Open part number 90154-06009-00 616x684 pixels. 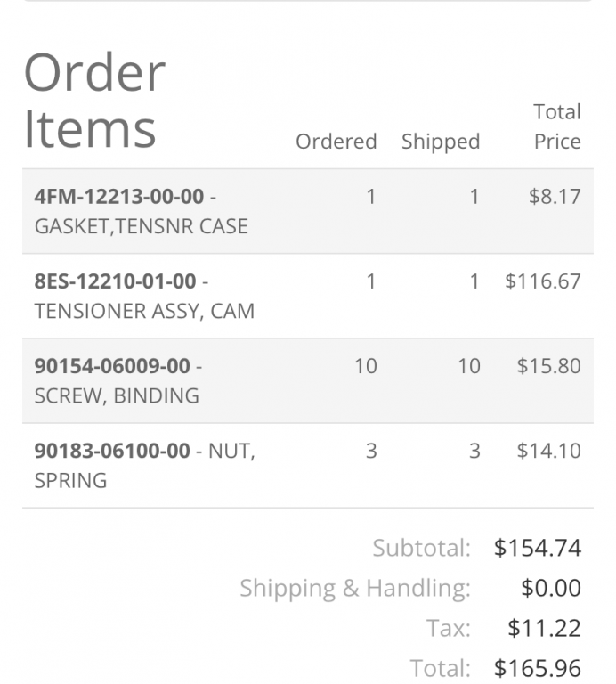(x=112, y=366)
